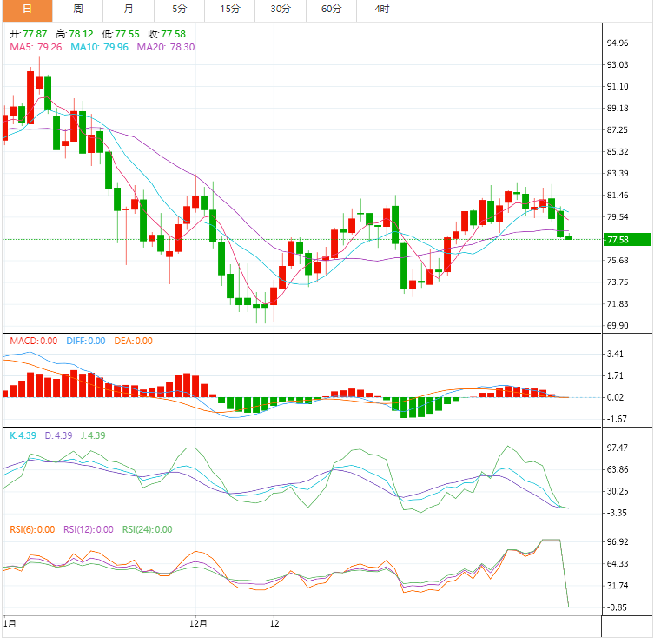Open the 5分 timeframe tab
Viewport: 661px width, 644px height.
click(x=179, y=10)
